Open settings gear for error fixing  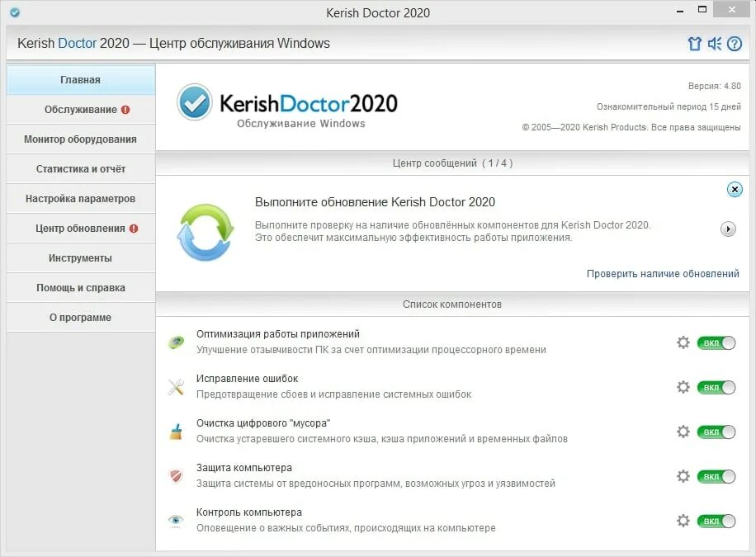pos(683,387)
